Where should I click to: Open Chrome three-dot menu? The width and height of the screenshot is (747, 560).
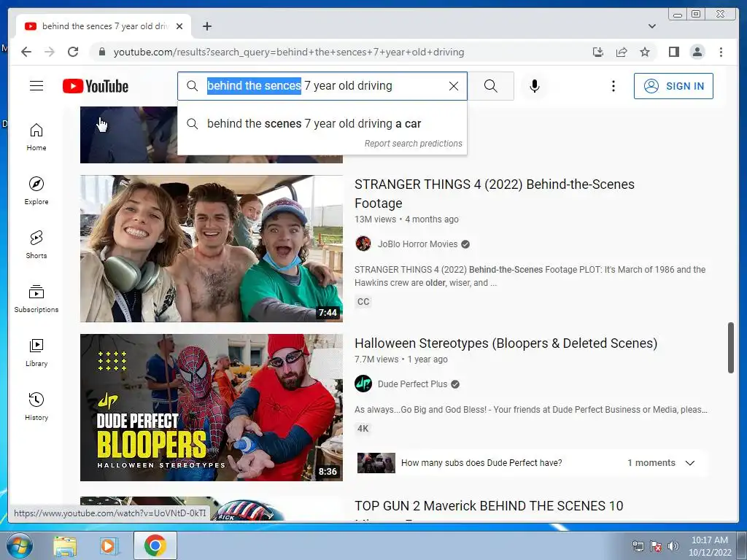coord(721,52)
